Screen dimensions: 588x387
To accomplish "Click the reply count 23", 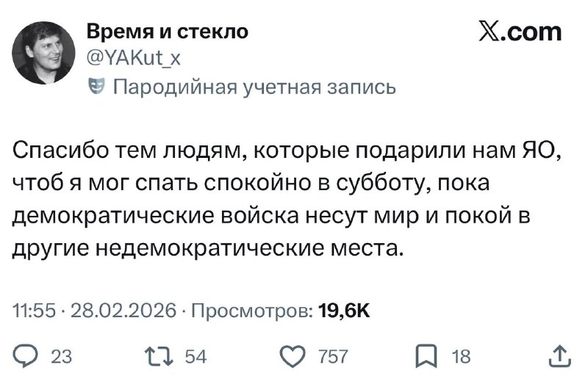I will click(x=63, y=357).
